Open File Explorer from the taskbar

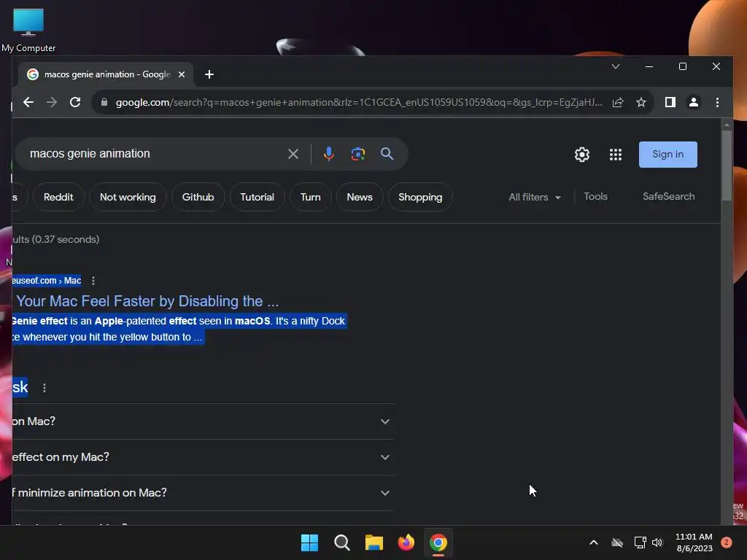pos(374,542)
